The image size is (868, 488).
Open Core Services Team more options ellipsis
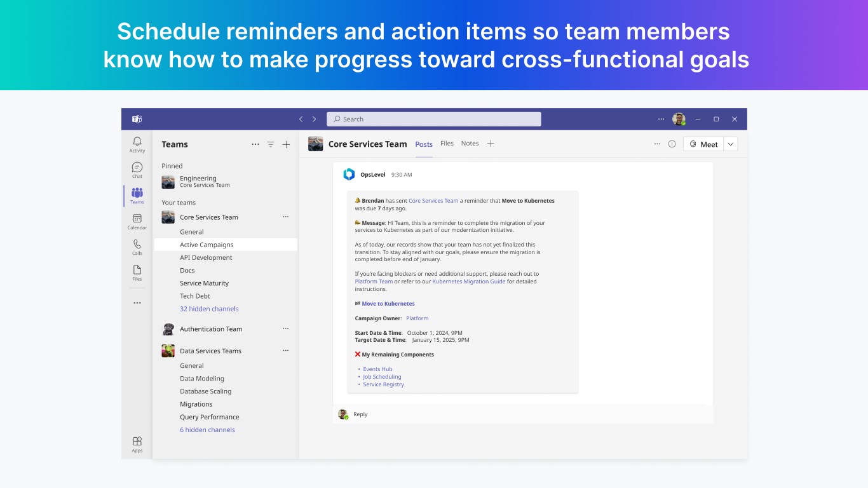click(x=286, y=217)
